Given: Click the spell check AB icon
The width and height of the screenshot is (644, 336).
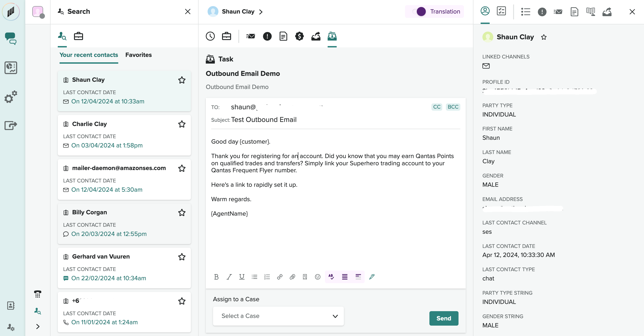Looking at the screenshot, I should pyautogui.click(x=331, y=277).
